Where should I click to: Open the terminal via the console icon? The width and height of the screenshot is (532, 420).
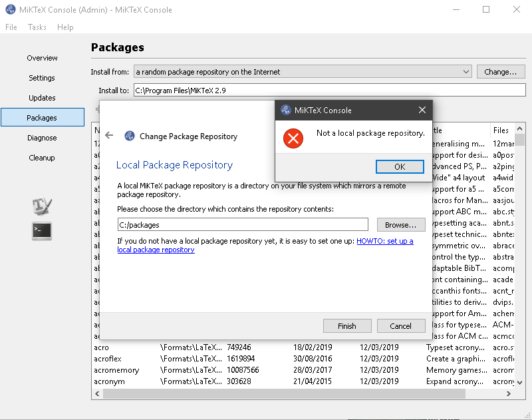point(41,231)
